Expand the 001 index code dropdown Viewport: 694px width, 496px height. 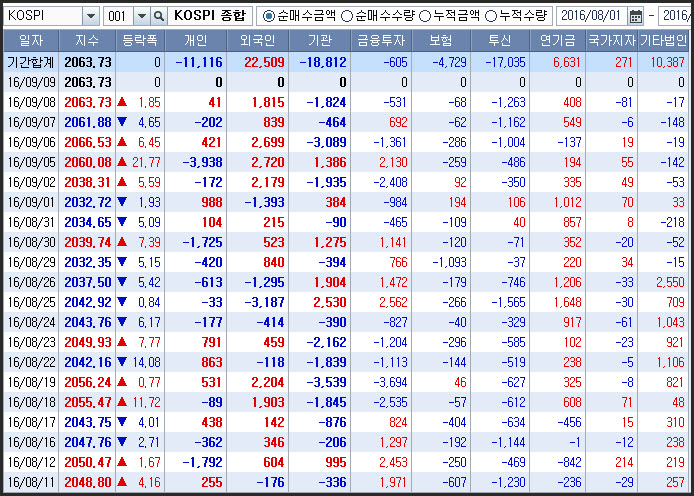pos(142,16)
